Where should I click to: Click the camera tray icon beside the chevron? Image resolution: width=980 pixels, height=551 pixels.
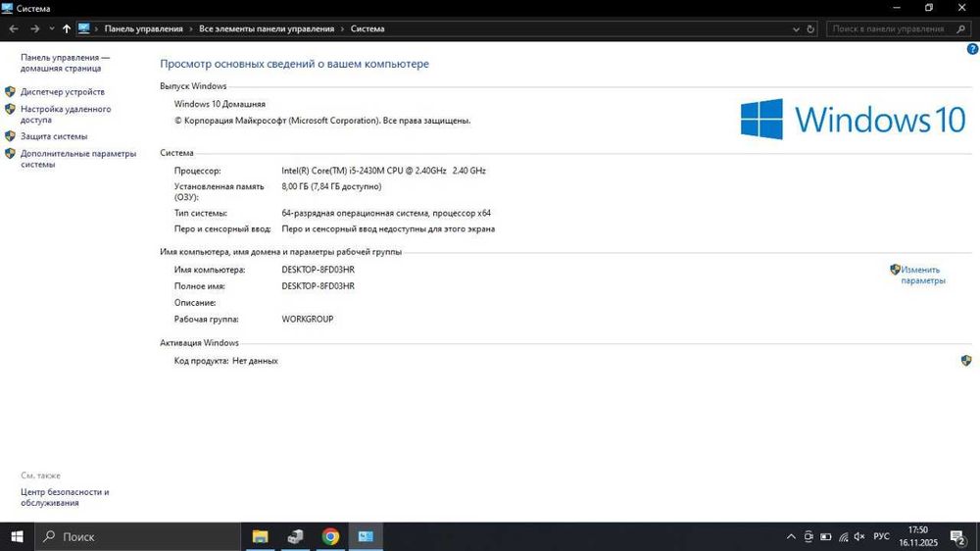click(x=808, y=536)
